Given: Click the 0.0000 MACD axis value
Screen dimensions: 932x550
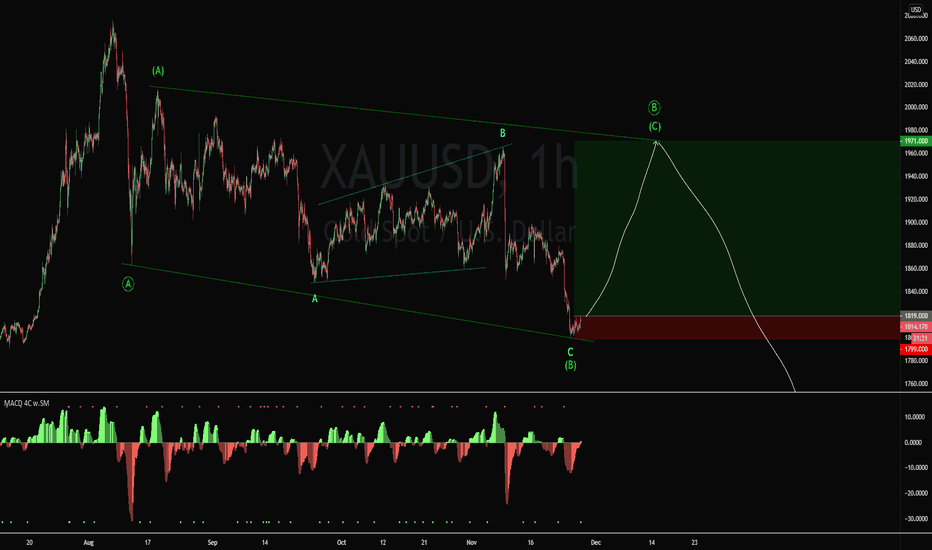Looking at the screenshot, I should pyautogui.click(x=914, y=443).
